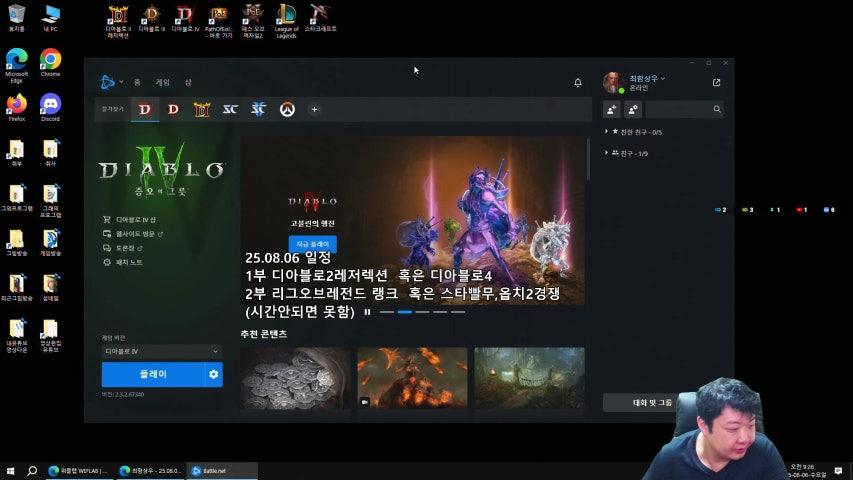Pause the banner carousel

[367, 312]
